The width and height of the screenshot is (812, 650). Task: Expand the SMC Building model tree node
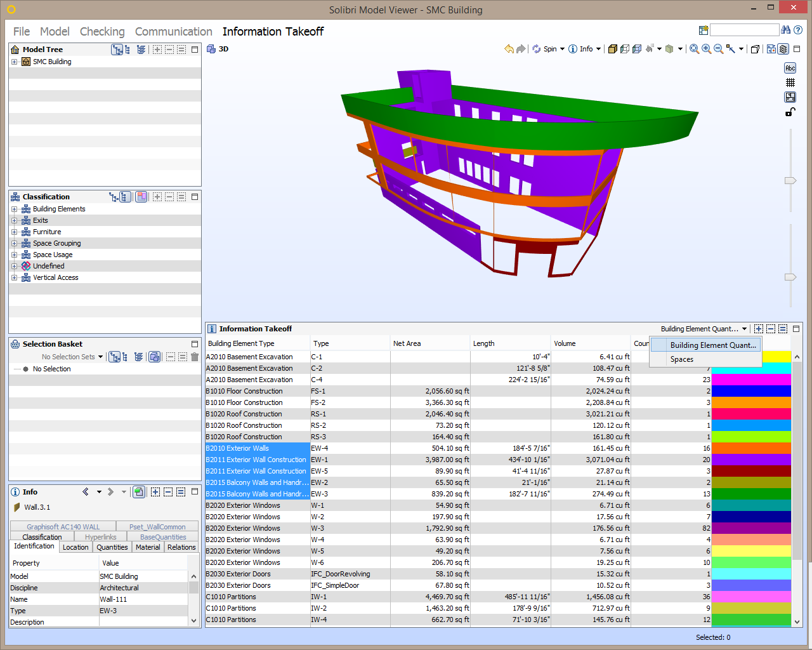point(14,62)
